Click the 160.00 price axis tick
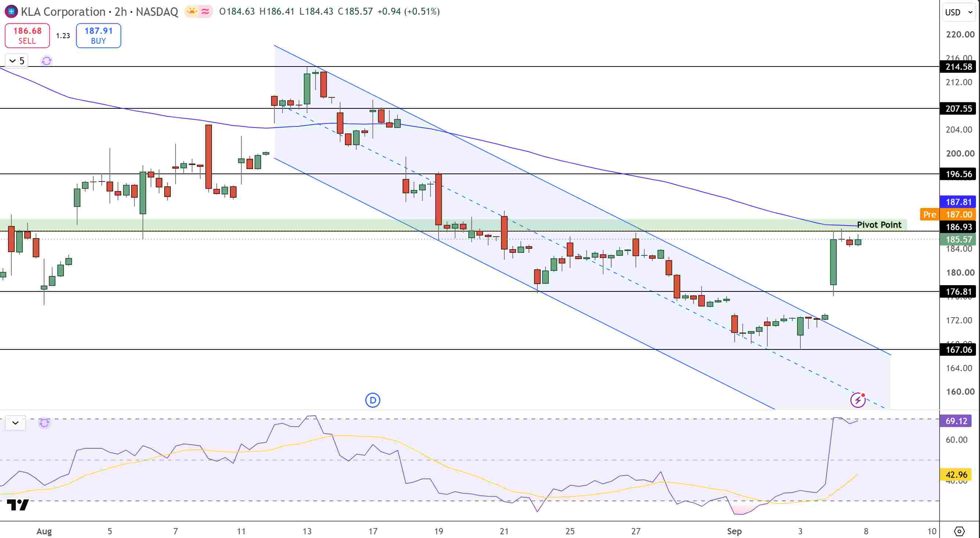Viewport: 980px width, 538px height. [x=960, y=391]
